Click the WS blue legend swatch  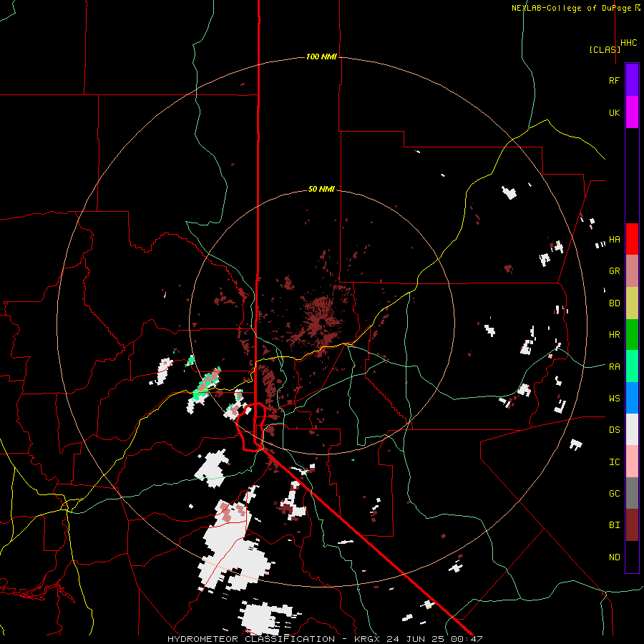632,398
